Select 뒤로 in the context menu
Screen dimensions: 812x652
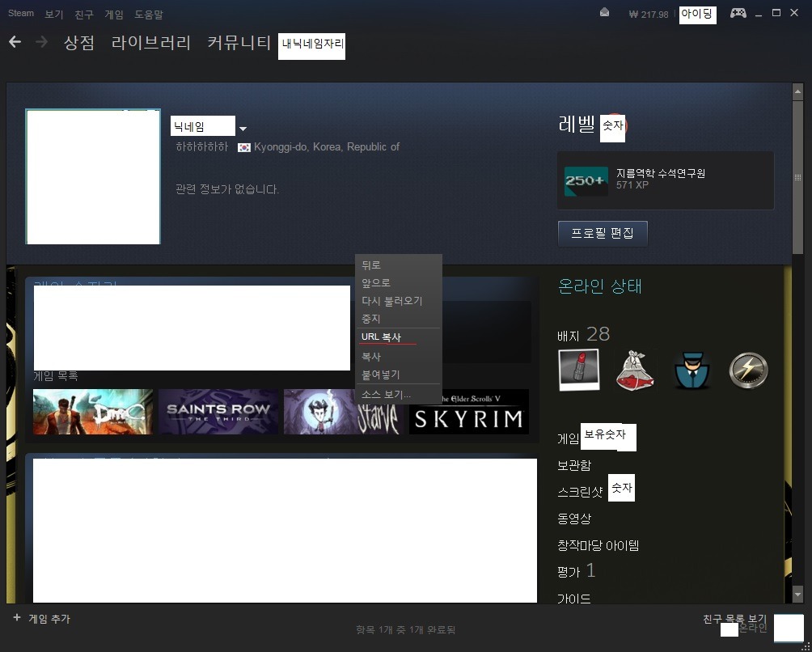pos(398,265)
